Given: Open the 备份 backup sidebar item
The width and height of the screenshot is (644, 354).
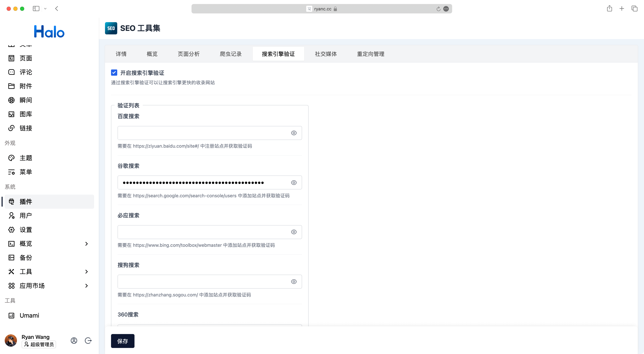Looking at the screenshot, I should (26, 258).
